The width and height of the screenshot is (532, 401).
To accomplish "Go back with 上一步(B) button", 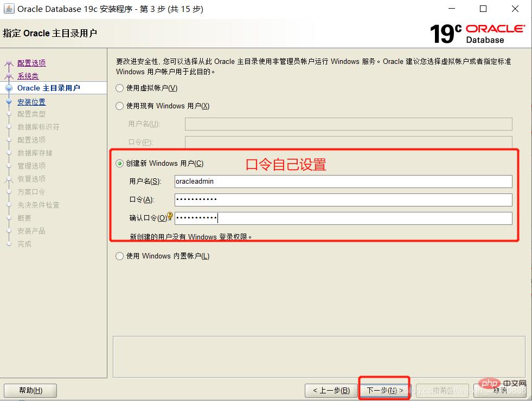I will (331, 391).
